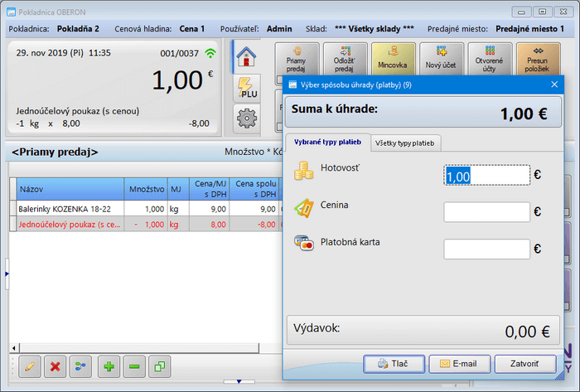Click the green minus quantity icon

coord(134,365)
